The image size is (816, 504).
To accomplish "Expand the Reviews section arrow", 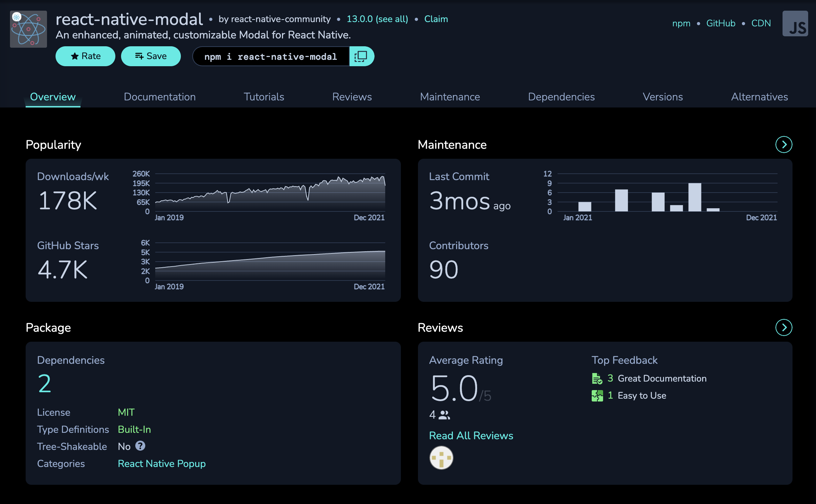I will 784,327.
